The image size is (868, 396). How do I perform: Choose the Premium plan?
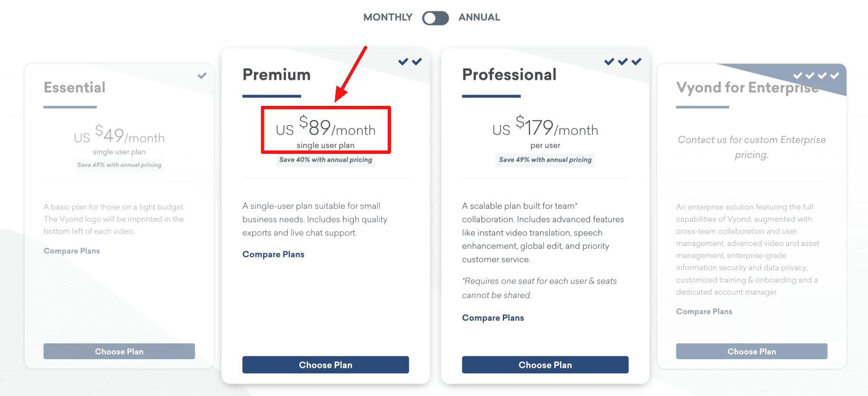(x=325, y=365)
